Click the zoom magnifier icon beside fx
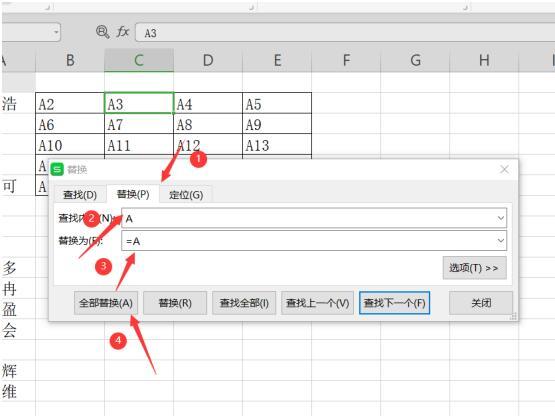Viewport: 555px width, 416px height. point(103,32)
